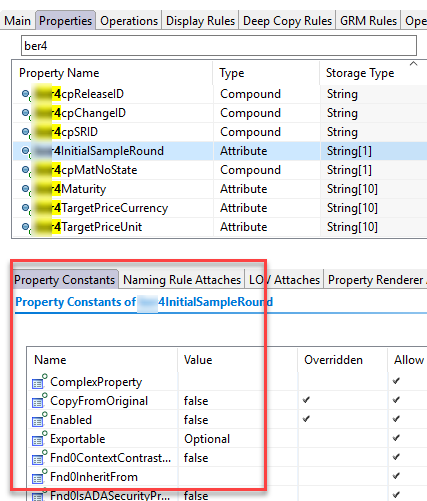Toggle the Overridden checkmark for CopyFromOriginal
This screenshot has height=501, width=427.
(x=306, y=400)
